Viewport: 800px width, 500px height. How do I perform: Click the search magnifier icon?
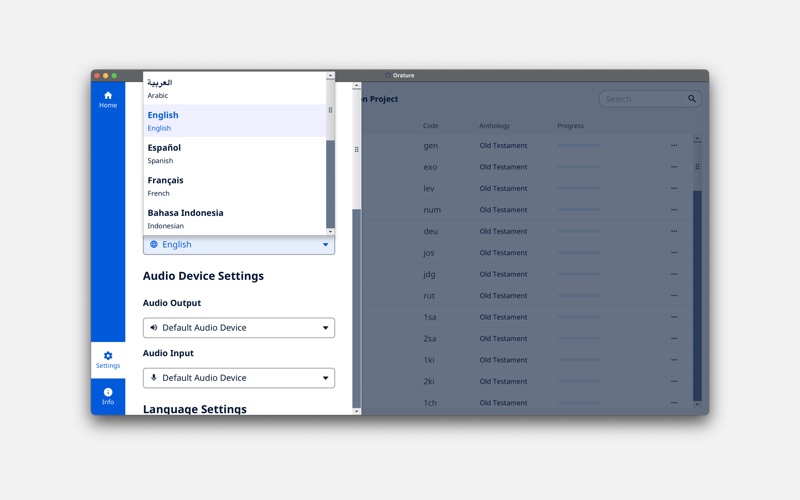(691, 98)
